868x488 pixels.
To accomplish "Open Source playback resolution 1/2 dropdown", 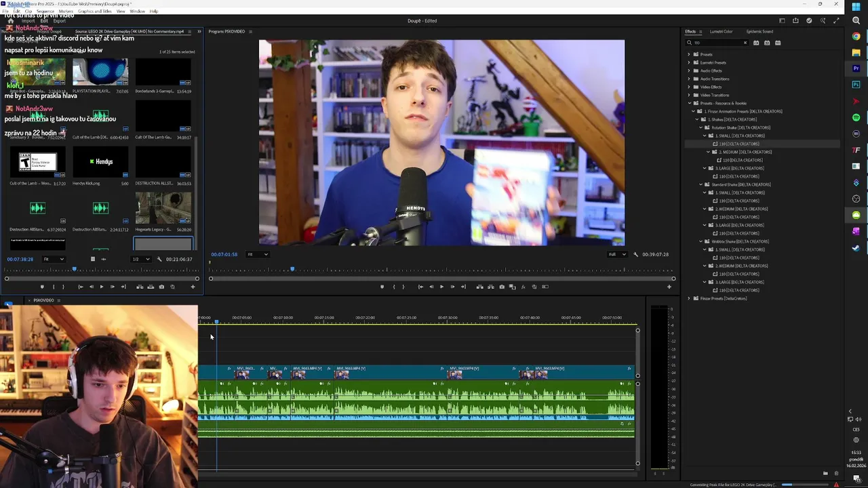I will [140, 259].
